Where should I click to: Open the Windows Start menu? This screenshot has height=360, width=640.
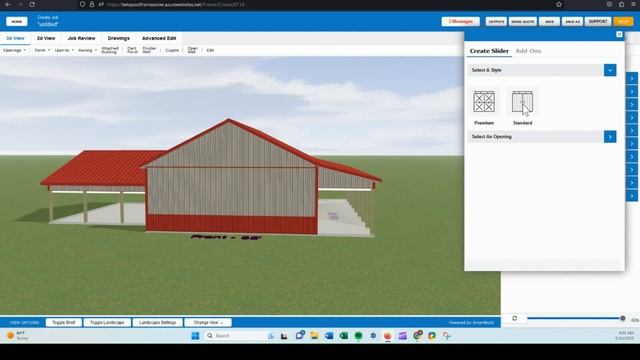pos(195,336)
